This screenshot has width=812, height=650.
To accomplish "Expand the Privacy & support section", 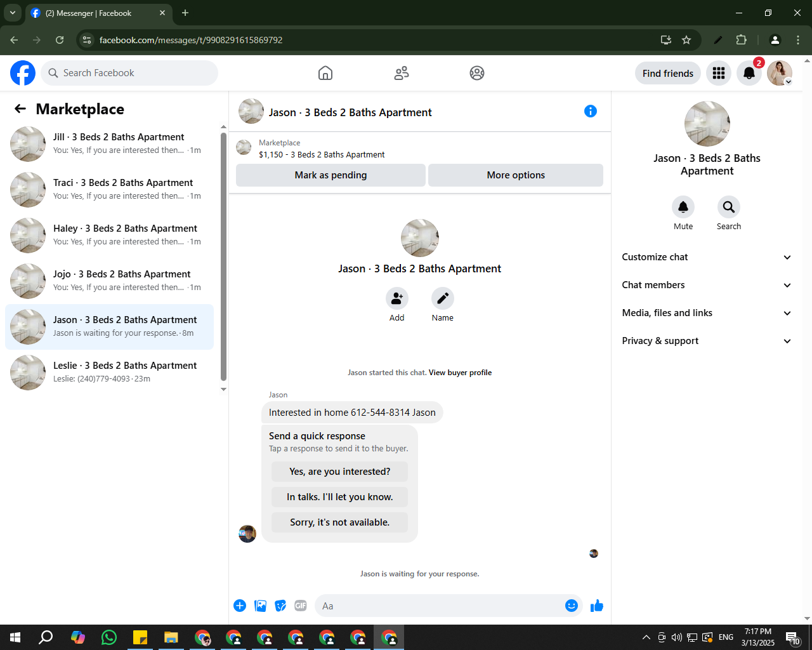I will tap(707, 341).
